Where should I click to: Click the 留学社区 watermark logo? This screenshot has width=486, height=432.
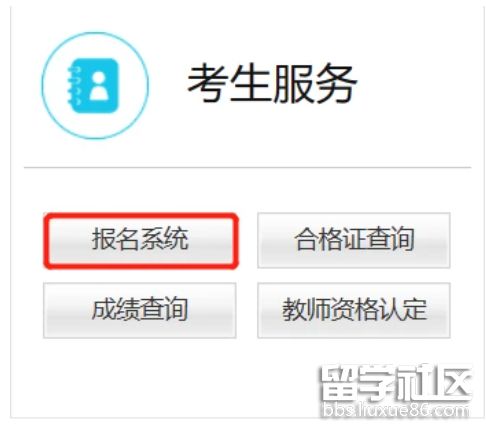tap(396, 384)
